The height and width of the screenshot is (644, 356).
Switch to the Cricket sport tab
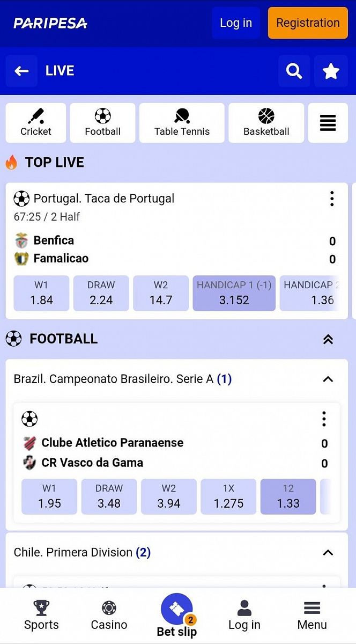[36, 123]
